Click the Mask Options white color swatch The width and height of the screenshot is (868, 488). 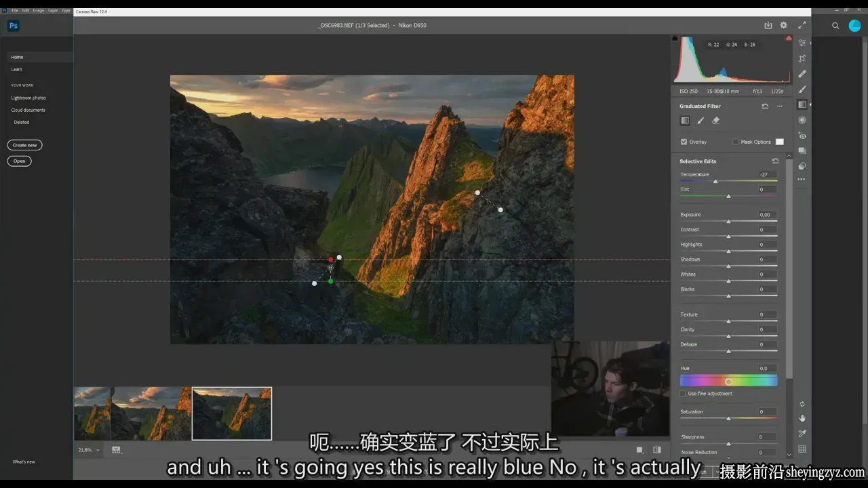click(780, 142)
